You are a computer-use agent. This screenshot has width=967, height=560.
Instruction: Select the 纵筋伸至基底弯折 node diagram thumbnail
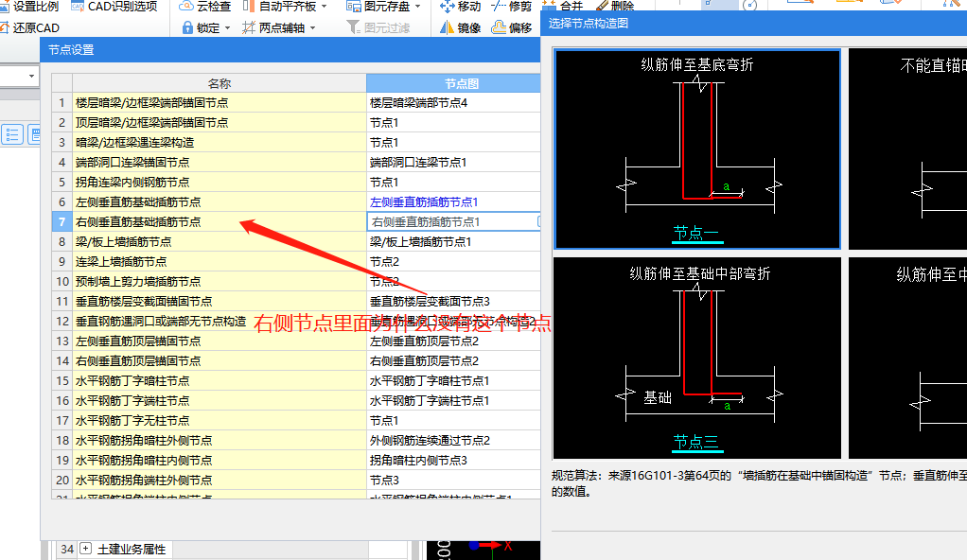coord(697,149)
